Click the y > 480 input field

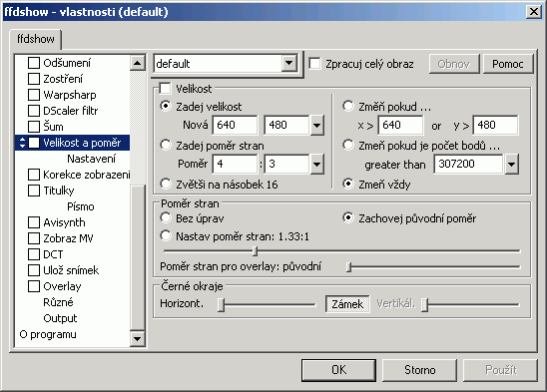[x=495, y=125]
